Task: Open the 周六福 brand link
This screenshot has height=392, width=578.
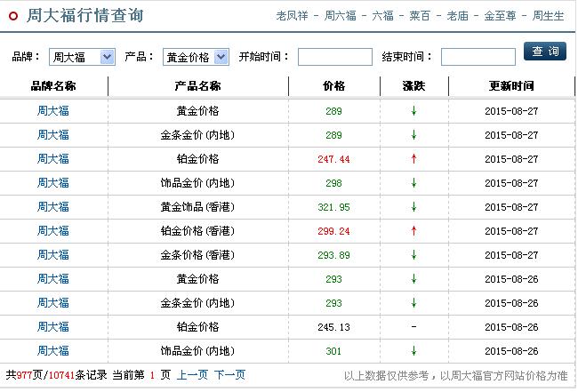Action: click(x=341, y=16)
